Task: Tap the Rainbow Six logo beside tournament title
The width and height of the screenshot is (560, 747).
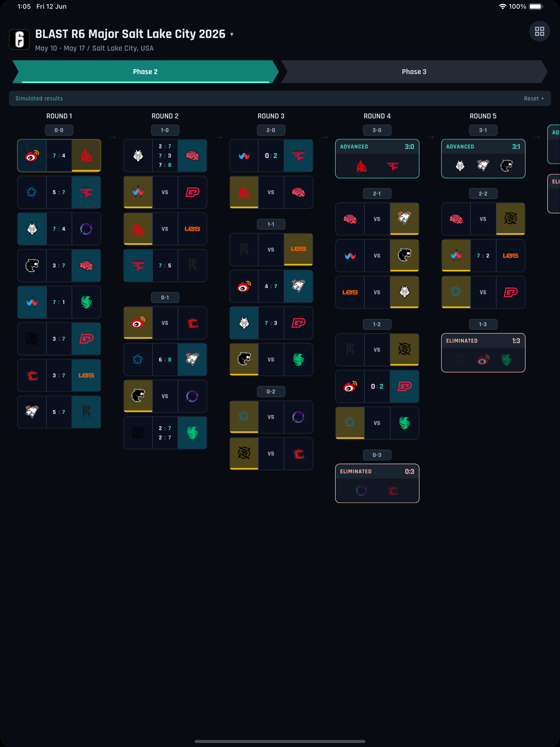Action: tap(19, 39)
